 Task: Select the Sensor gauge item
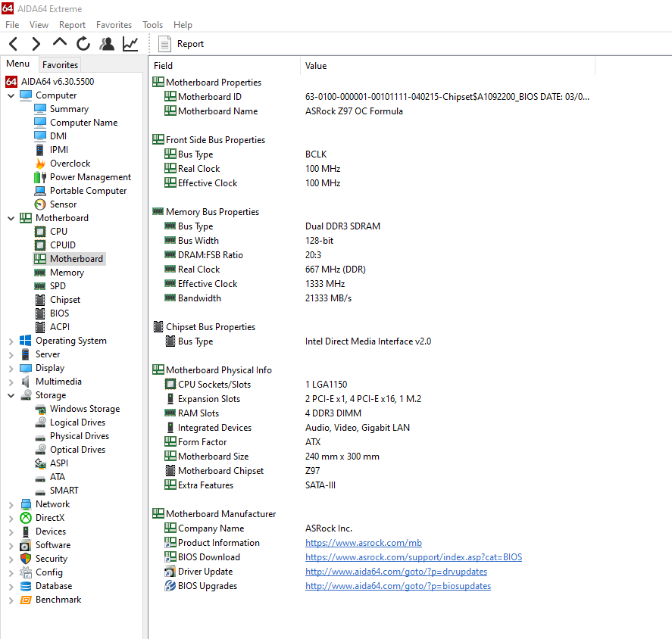(55, 204)
